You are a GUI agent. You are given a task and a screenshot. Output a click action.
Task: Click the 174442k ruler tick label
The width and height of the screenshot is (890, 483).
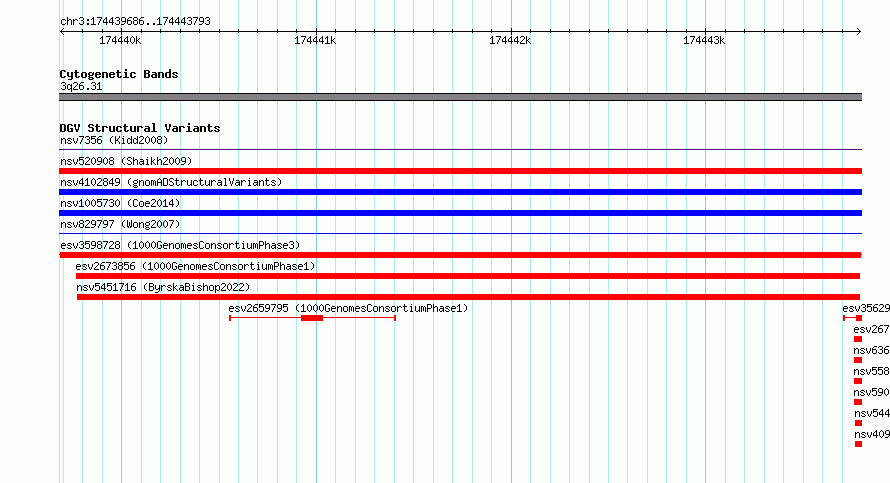[x=510, y=40]
